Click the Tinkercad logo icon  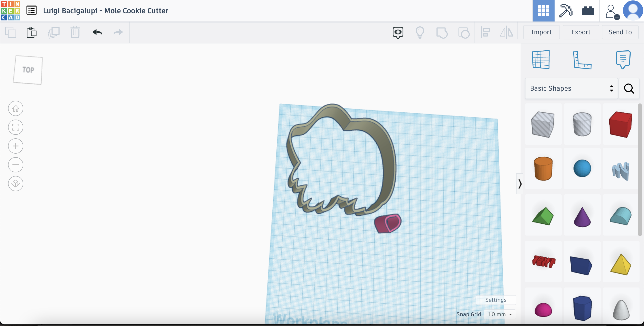pyautogui.click(x=11, y=11)
